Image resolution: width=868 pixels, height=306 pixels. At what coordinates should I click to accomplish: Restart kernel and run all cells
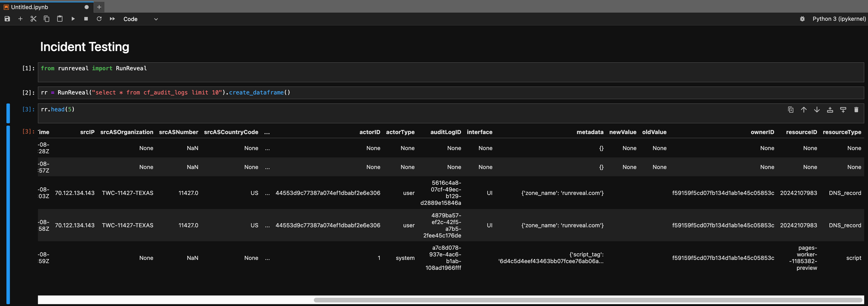coord(112,19)
